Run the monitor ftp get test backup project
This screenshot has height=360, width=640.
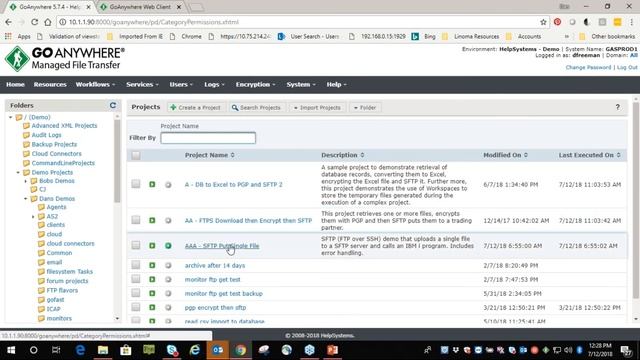[x=152, y=293]
